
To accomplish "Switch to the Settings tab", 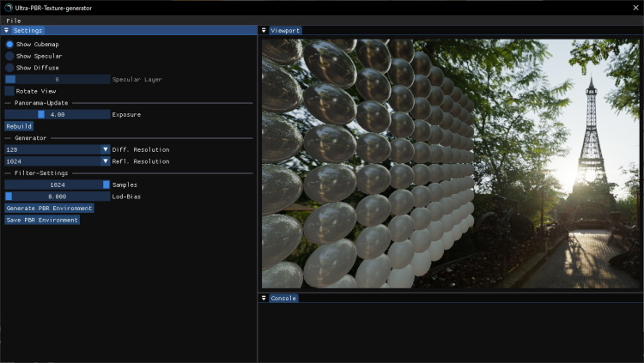I will (x=27, y=30).
